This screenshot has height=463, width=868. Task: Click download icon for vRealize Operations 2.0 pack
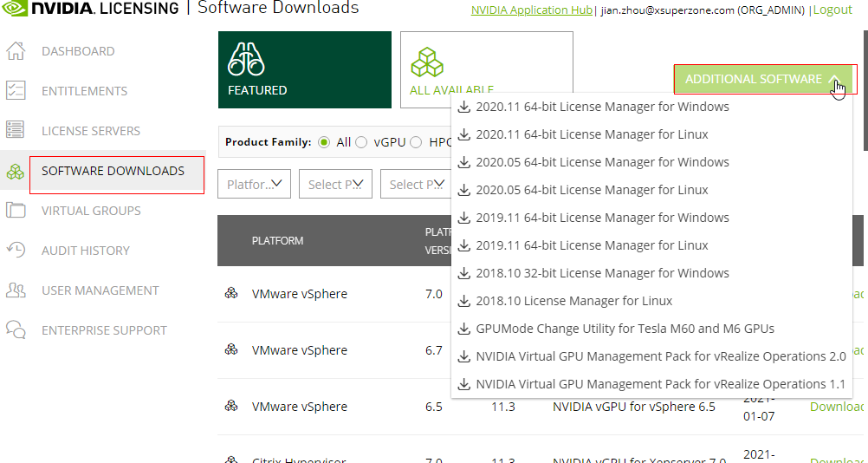(464, 356)
